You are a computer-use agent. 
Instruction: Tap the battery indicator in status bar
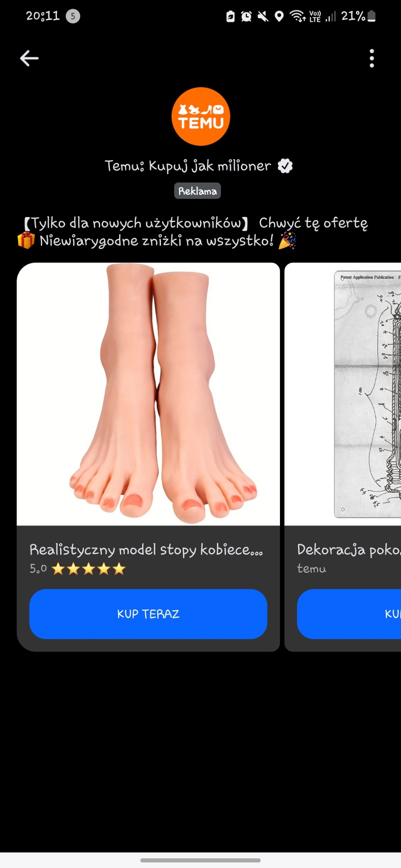click(x=371, y=16)
